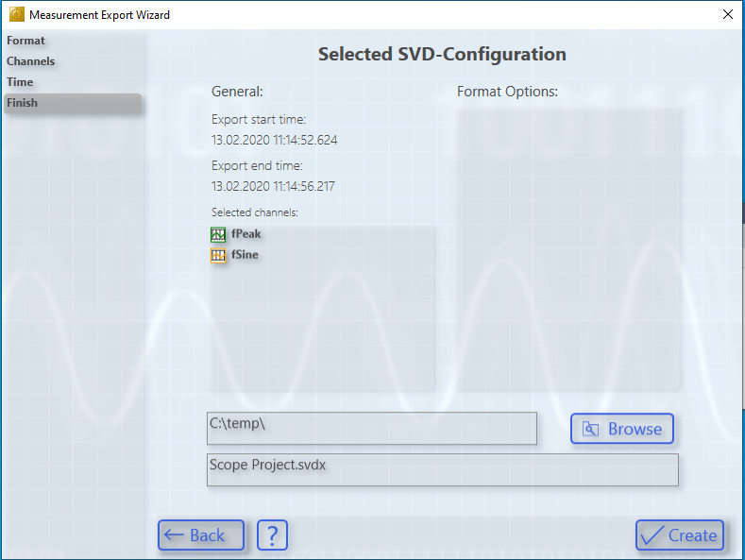Screen dimensions: 745x560
Task: Click the C:\temp\ path field
Action: pyautogui.click(x=372, y=429)
